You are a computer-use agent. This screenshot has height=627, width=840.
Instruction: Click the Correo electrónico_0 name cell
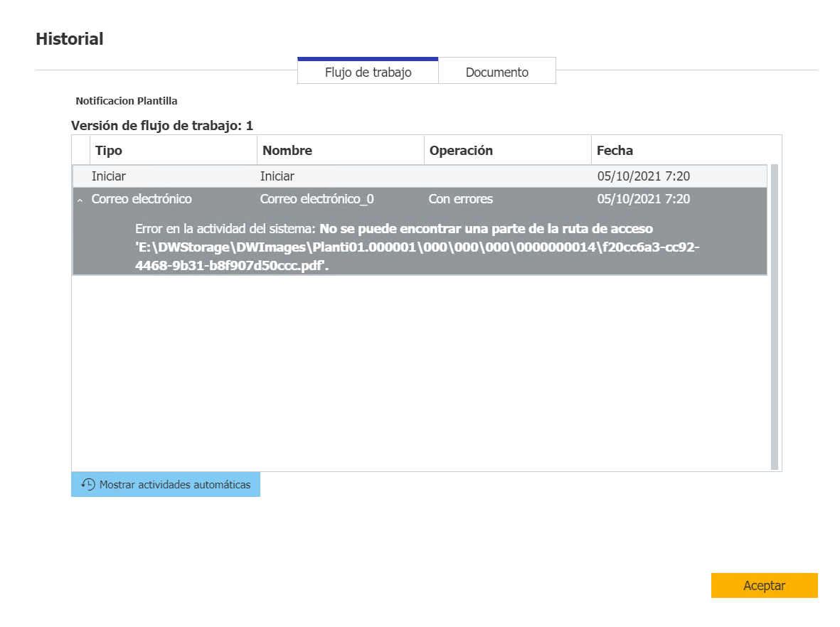pos(317,199)
